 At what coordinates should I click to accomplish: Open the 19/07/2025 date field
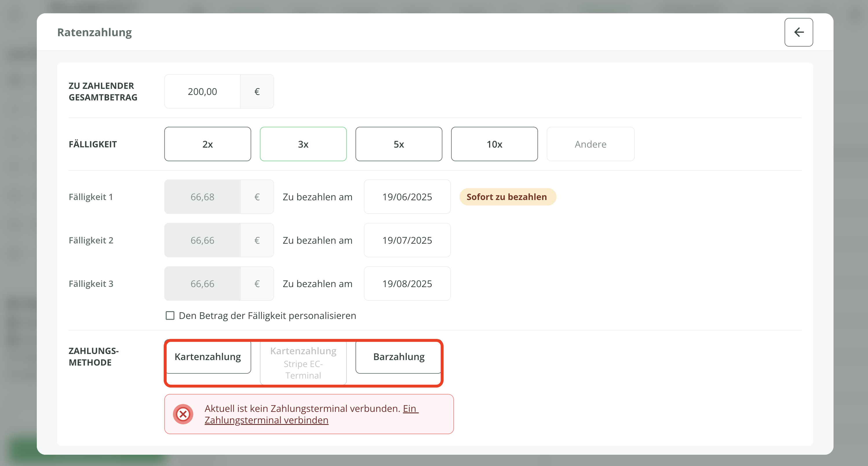407,240
